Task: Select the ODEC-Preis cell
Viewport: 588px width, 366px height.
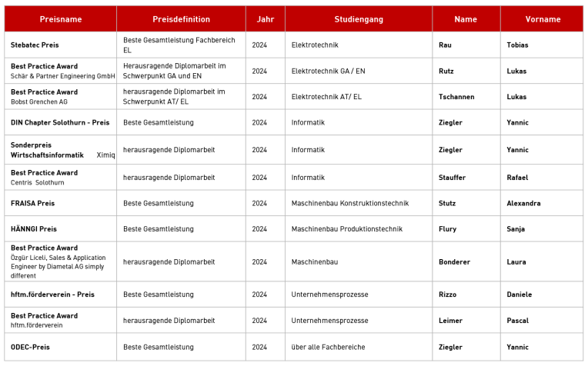Action: pos(60,348)
